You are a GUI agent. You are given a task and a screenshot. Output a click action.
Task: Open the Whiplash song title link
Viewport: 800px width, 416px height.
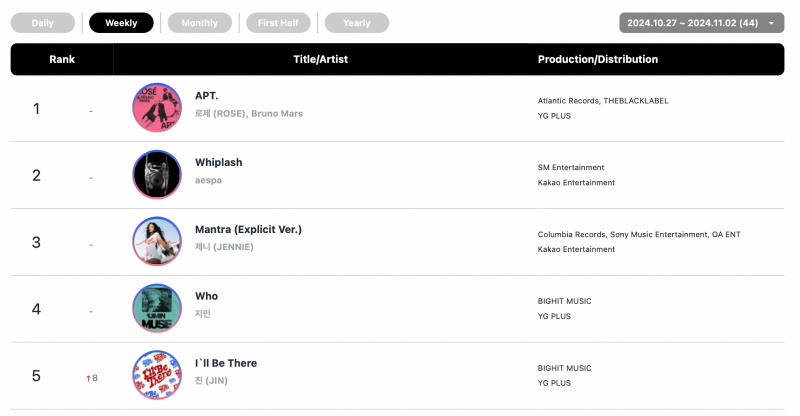tap(219, 163)
